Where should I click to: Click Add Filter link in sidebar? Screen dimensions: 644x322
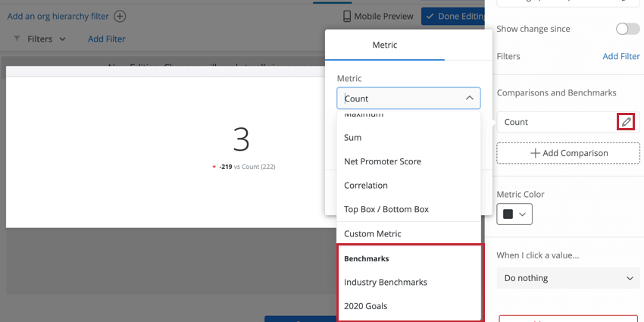[621, 56]
